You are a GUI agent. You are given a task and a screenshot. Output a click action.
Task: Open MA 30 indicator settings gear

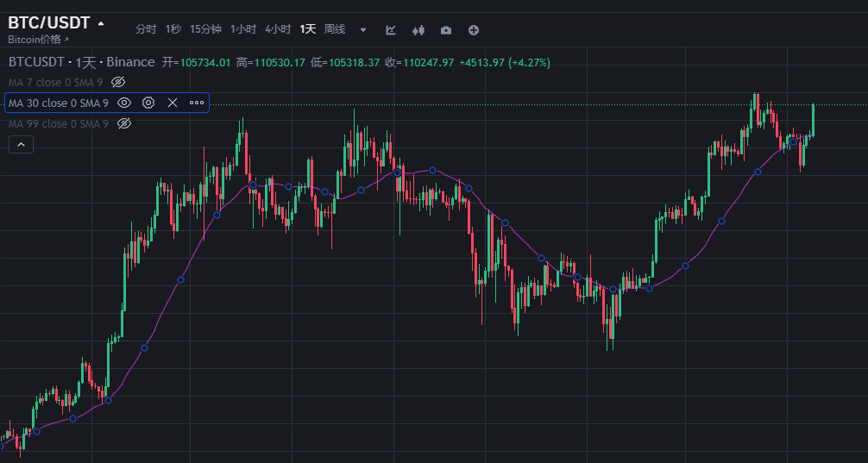pos(148,103)
